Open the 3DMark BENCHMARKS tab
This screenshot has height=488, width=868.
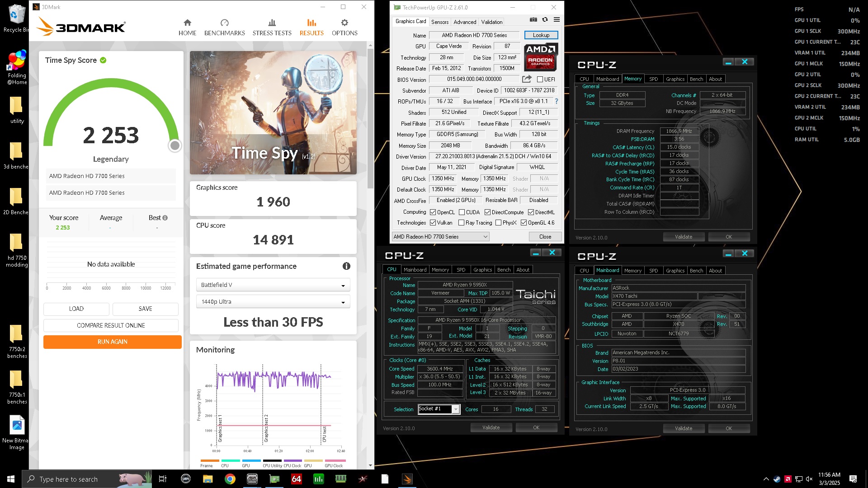click(x=225, y=28)
